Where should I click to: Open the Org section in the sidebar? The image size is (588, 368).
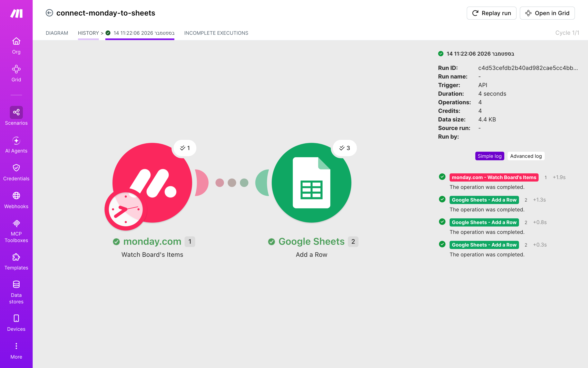coord(16,46)
